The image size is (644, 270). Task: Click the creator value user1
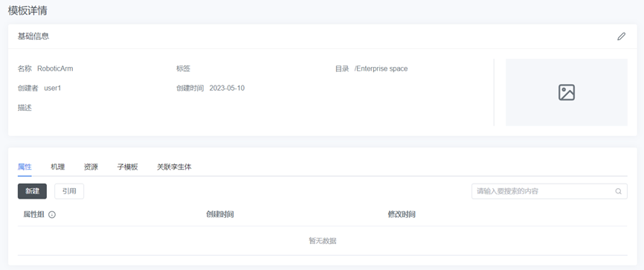click(53, 88)
